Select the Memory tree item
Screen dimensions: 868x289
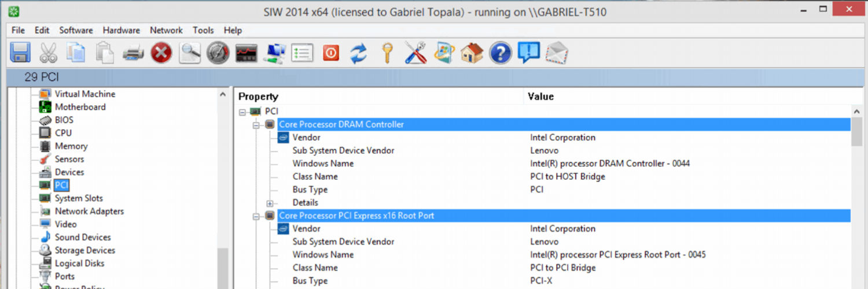click(71, 146)
